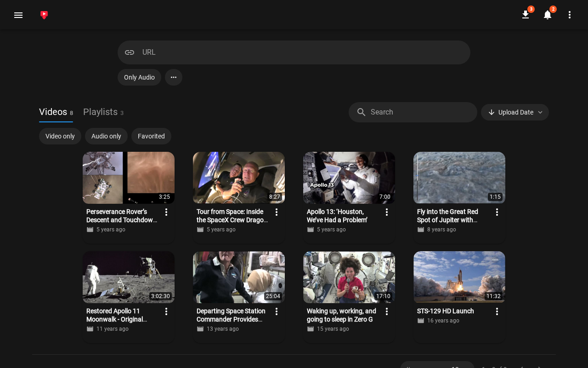Image resolution: width=588 pixels, height=368 pixels.
Task: Expand more download options ellipsis button
Action: coord(174,77)
